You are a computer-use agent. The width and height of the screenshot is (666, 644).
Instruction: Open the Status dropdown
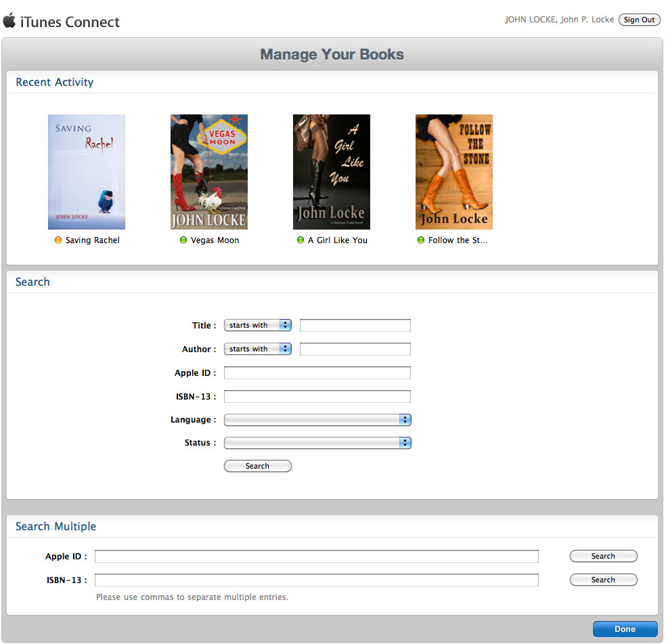(x=317, y=443)
